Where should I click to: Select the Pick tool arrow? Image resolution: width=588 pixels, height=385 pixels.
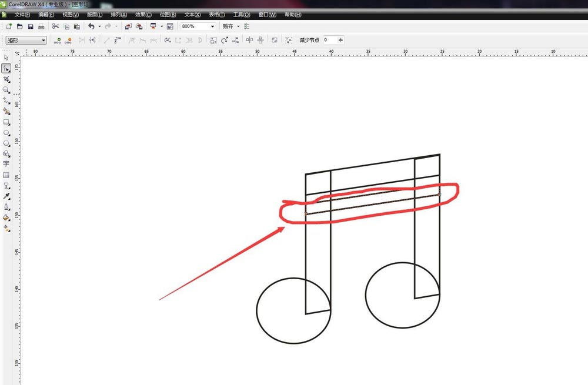6,58
